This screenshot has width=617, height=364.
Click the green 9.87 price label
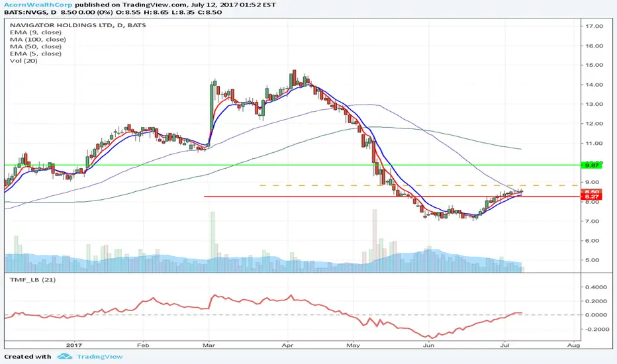[x=592, y=165]
